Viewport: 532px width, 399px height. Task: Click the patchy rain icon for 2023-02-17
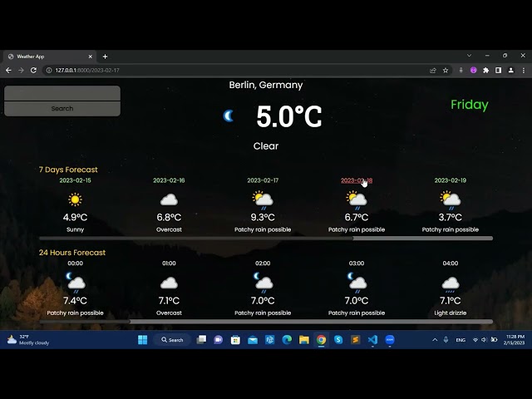(x=263, y=199)
